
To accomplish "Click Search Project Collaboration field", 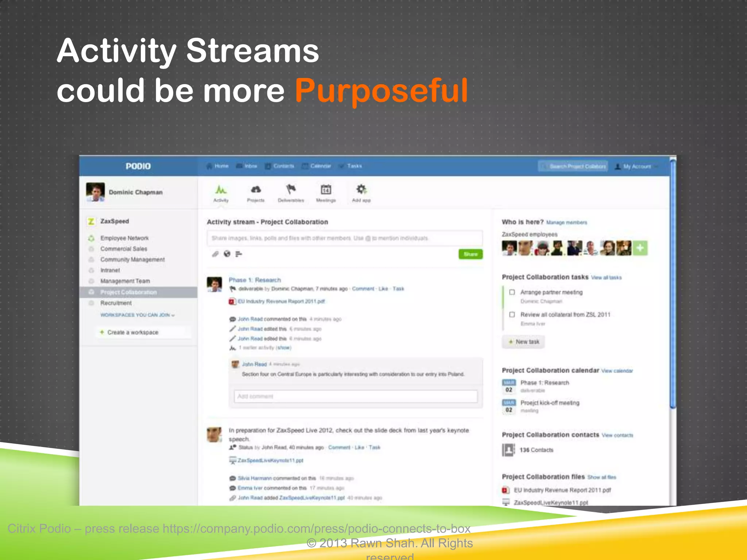I will pyautogui.click(x=573, y=167).
